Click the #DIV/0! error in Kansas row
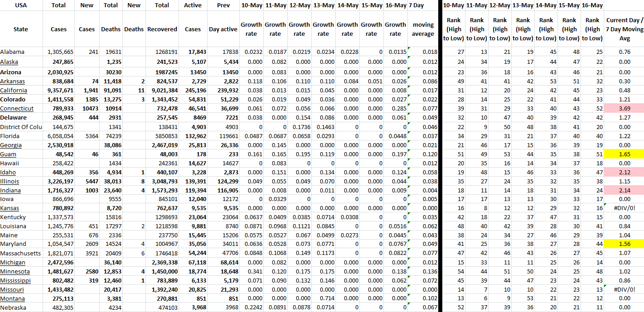 coord(624,208)
